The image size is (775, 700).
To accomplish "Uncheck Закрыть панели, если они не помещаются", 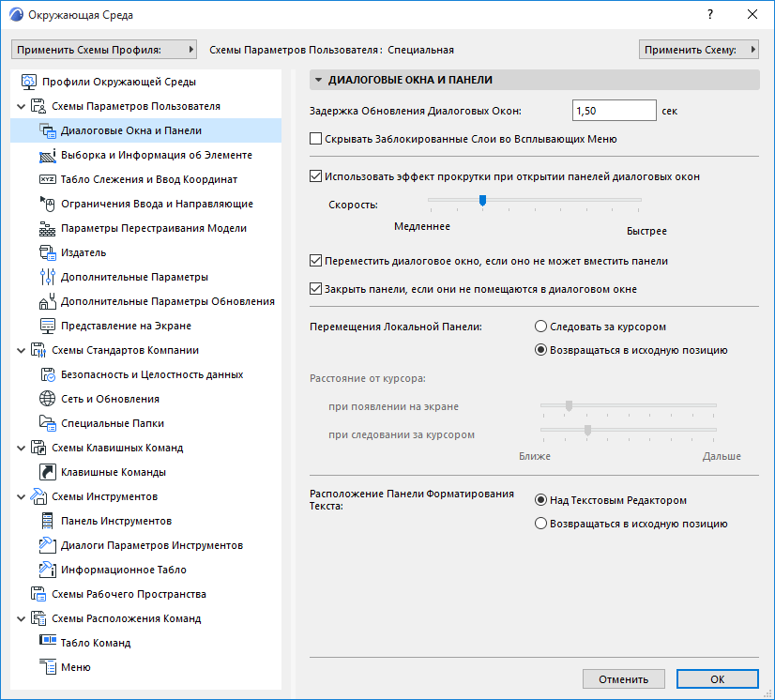I will click(x=315, y=289).
